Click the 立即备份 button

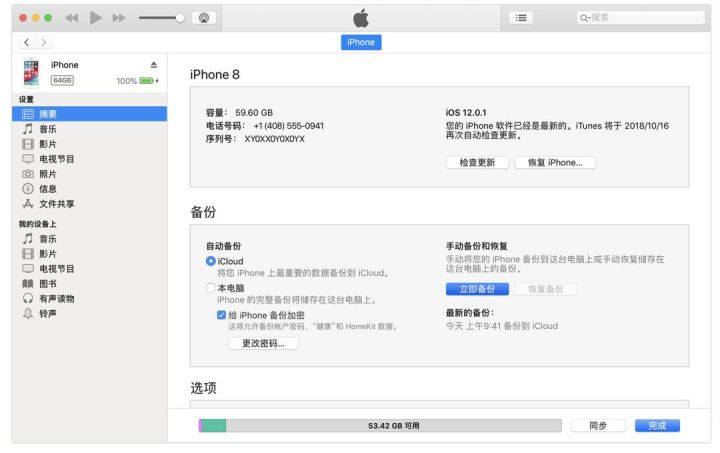(x=477, y=289)
